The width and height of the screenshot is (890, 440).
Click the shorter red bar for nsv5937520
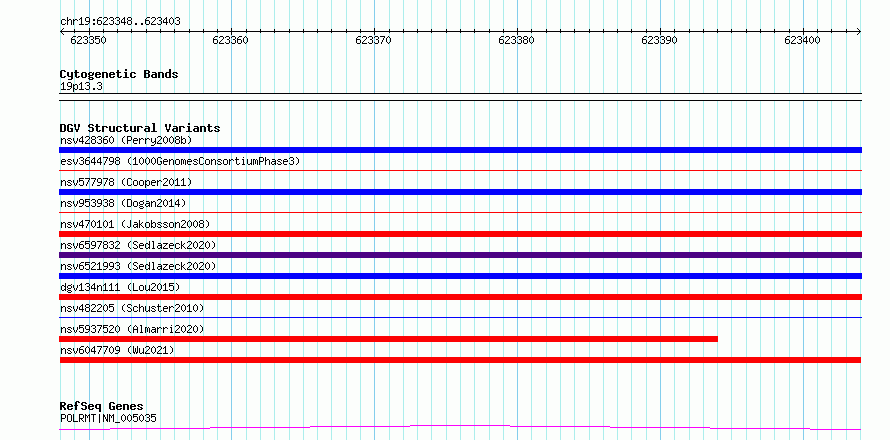[388, 339]
